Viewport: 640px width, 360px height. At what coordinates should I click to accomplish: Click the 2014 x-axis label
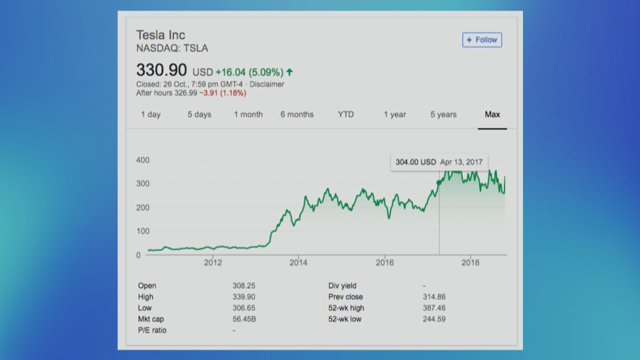coord(298,263)
